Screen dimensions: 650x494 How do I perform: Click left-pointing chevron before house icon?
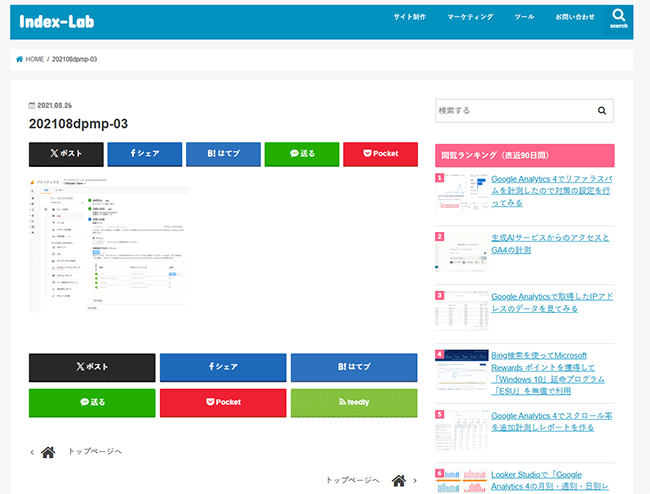click(x=32, y=452)
